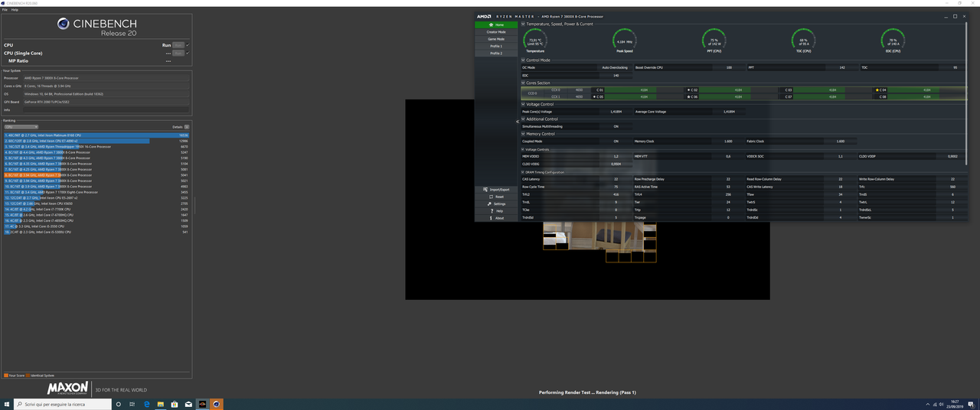The width and height of the screenshot is (980, 410).
Task: Collapse the Cores Section
Action: 524,83
